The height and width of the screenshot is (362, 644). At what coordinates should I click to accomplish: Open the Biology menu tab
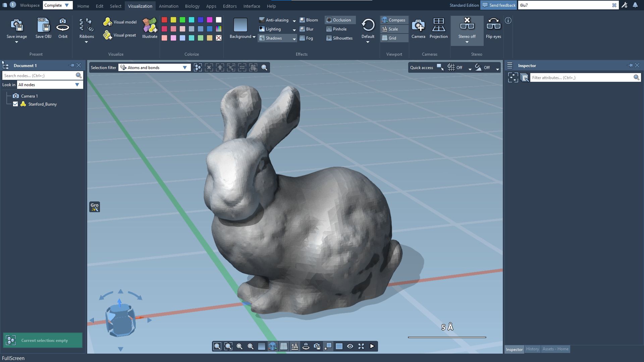tap(192, 6)
